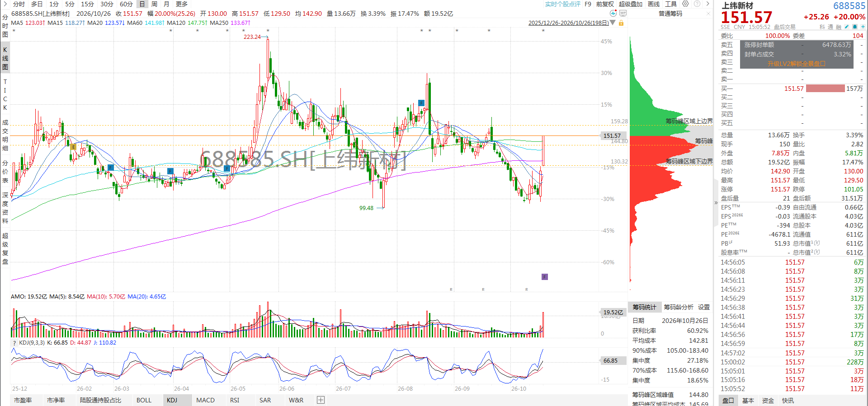868x406 pixels.
Task: Expand more toolbar options with right arrow
Action: pos(708,4)
